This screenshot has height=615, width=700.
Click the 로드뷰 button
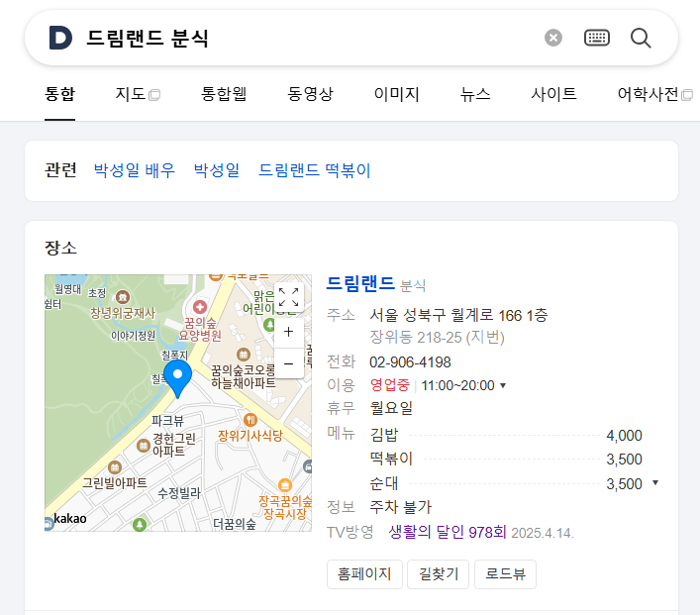click(505, 574)
